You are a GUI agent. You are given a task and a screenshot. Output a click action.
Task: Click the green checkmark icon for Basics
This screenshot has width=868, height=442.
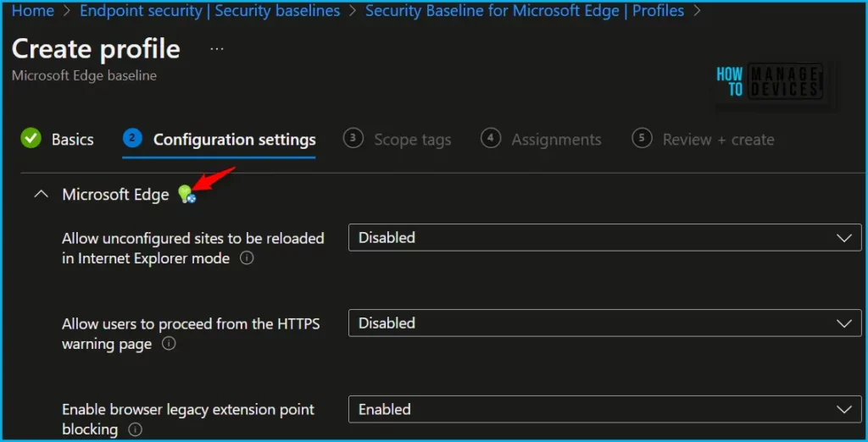[31, 138]
